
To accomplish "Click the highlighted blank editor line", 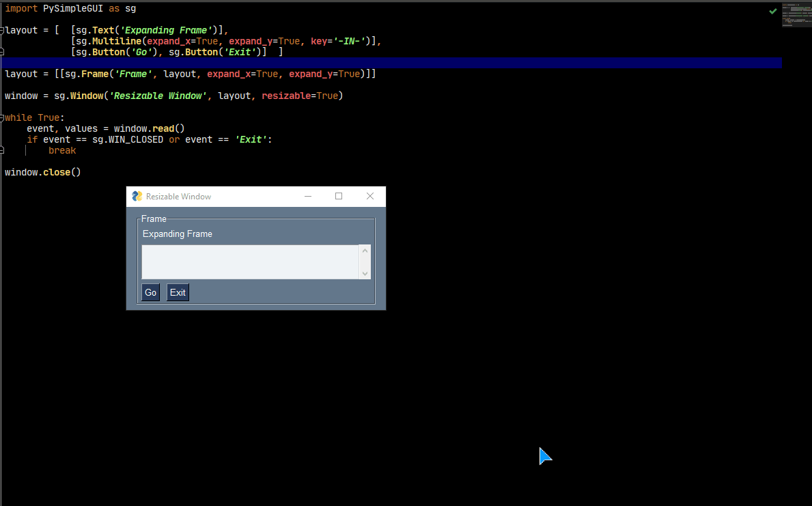I will coord(391,64).
